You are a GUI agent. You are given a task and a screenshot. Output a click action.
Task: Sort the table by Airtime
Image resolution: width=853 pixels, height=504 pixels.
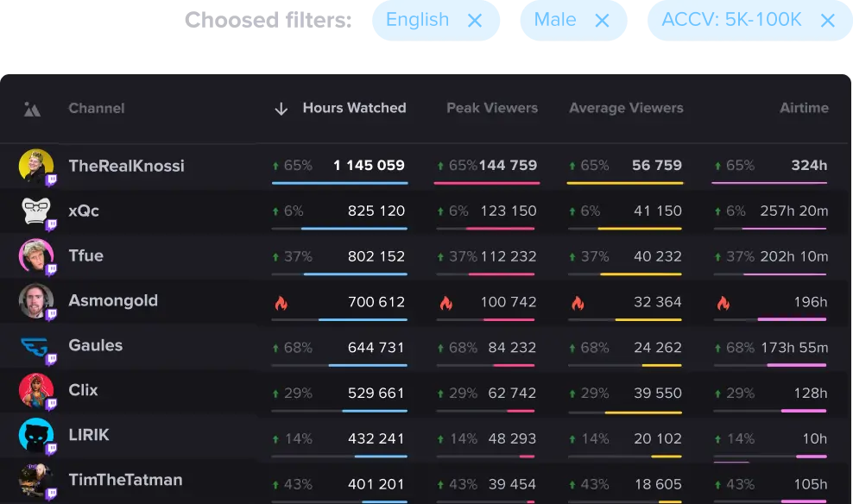803,108
